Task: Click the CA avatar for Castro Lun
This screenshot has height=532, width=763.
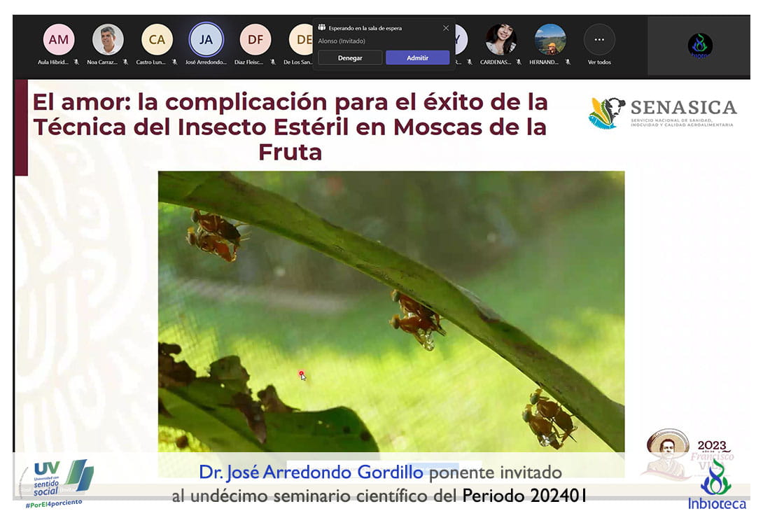Action: tap(157, 40)
